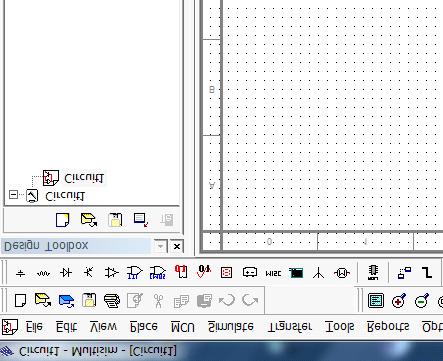
Task: Save design in Design Toolbox
Action: point(115,220)
